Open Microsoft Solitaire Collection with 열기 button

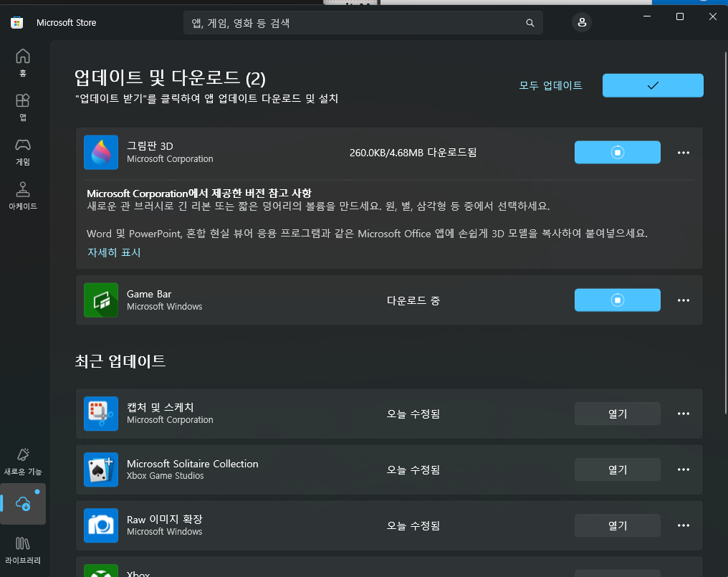(618, 469)
